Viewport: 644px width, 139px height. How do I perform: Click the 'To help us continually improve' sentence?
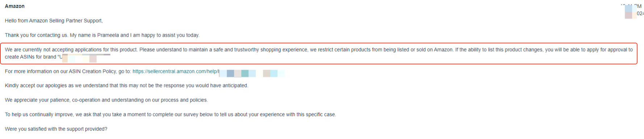pyautogui.click(x=170, y=115)
